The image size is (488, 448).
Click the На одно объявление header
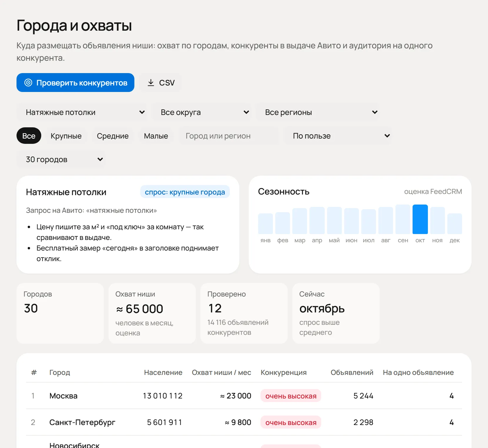pos(418,372)
